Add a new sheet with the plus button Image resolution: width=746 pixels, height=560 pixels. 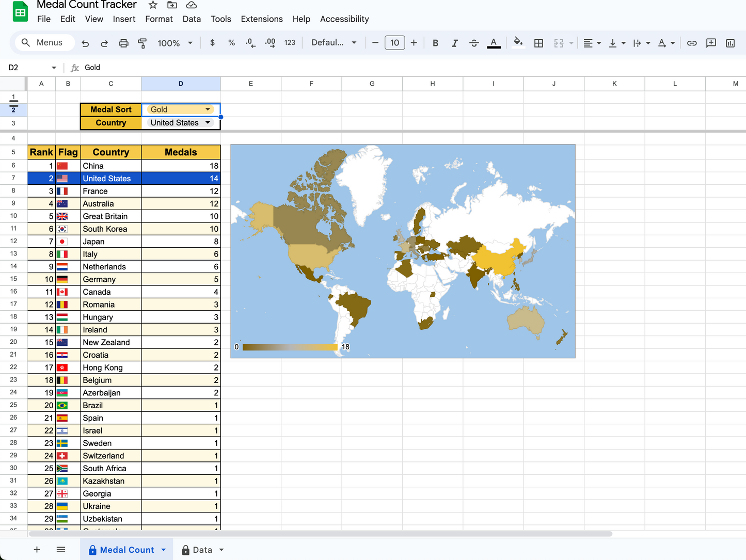(37, 549)
